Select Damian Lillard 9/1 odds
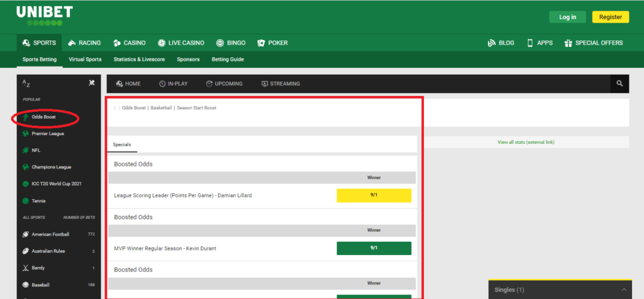The image size is (644, 299). coord(374,195)
